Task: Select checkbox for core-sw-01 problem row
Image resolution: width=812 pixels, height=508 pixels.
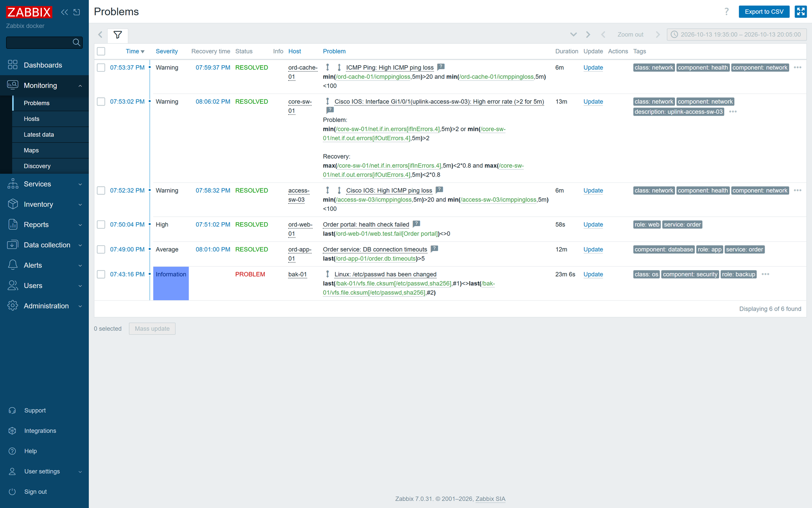Action: pos(101,102)
